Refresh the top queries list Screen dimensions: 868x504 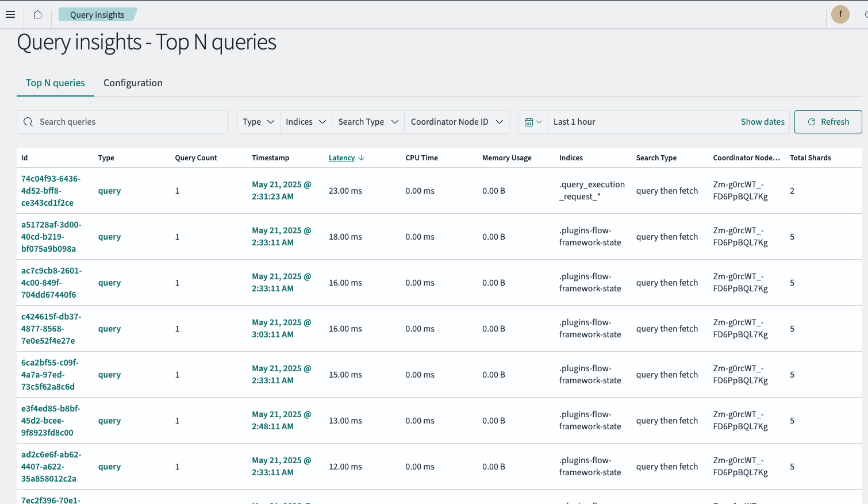828,122
